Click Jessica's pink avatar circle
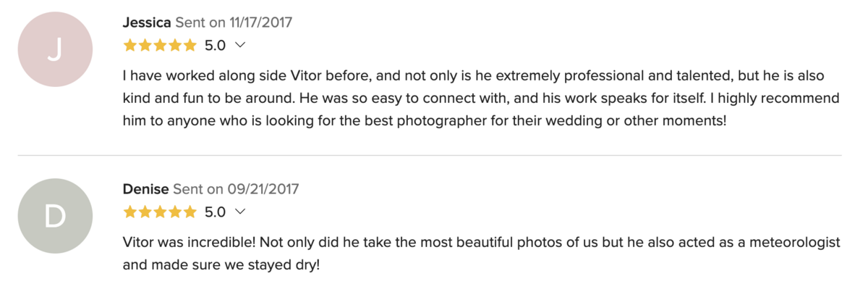The height and width of the screenshot is (292, 868). (x=55, y=49)
